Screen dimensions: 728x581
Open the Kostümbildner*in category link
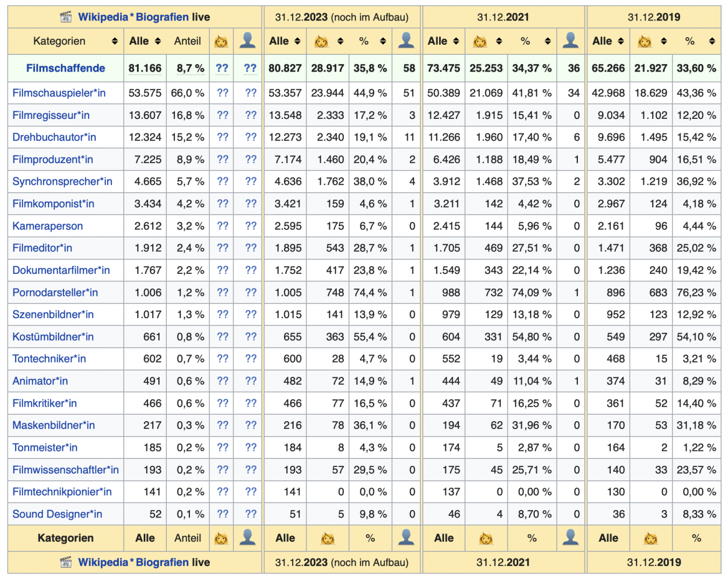[x=53, y=337]
